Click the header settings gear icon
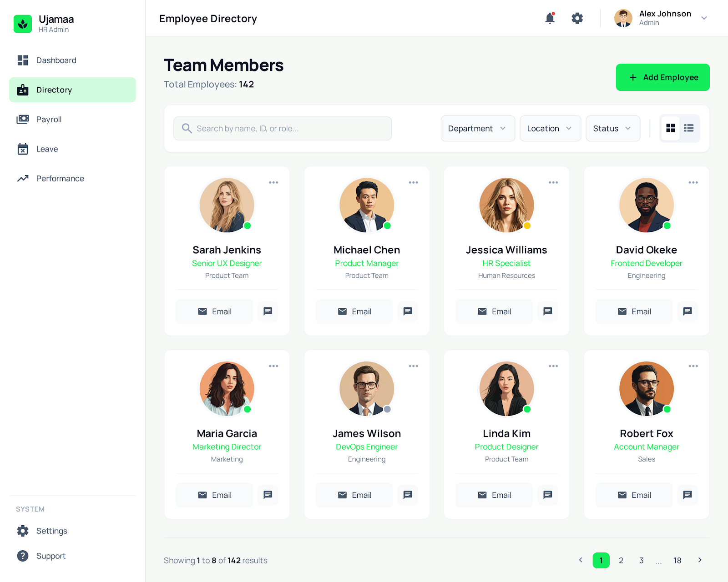Image resolution: width=728 pixels, height=582 pixels. coord(577,18)
